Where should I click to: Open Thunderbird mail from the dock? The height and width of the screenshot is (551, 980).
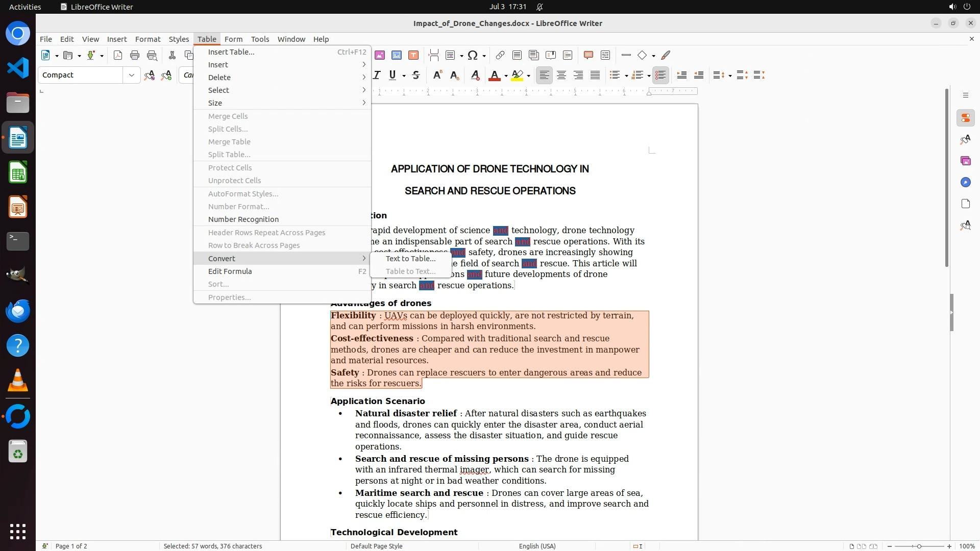click(x=18, y=311)
